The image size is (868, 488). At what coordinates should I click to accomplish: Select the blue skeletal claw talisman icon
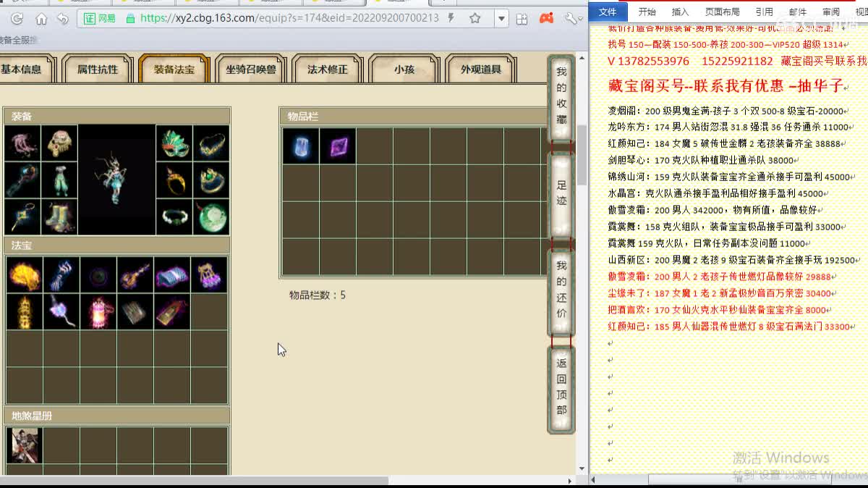tap(61, 275)
